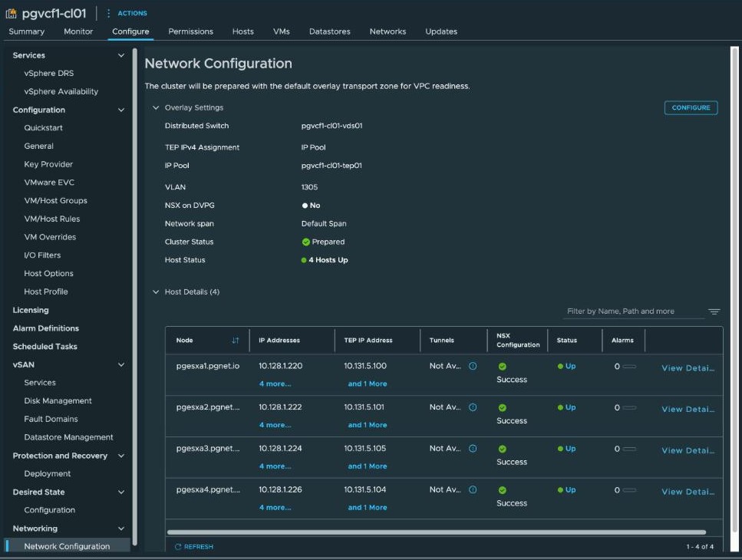Viewport: 742px width, 560px height.
Task: Click tunnels info icon for pgesxa1
Action: (x=472, y=366)
